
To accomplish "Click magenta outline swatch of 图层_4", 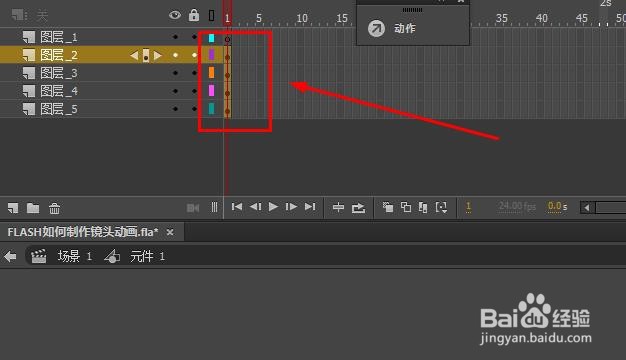I will pyautogui.click(x=212, y=91).
